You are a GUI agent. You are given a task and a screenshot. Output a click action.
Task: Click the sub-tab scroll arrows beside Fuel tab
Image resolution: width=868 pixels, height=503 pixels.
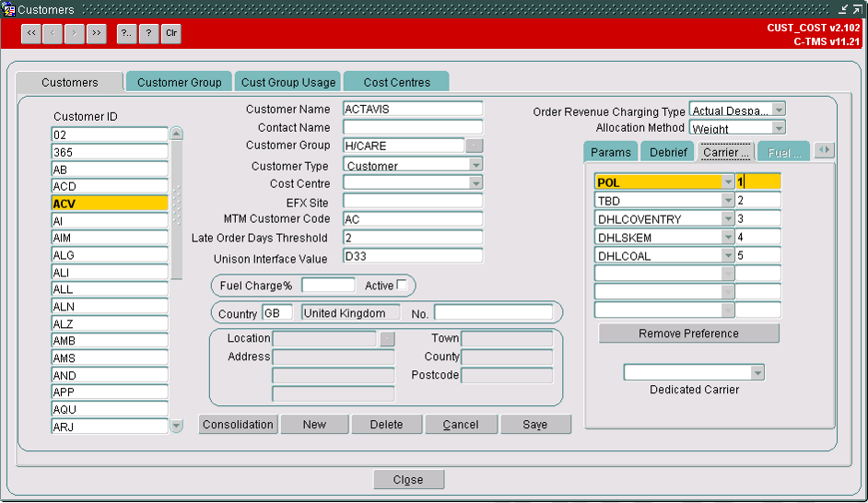coord(825,150)
